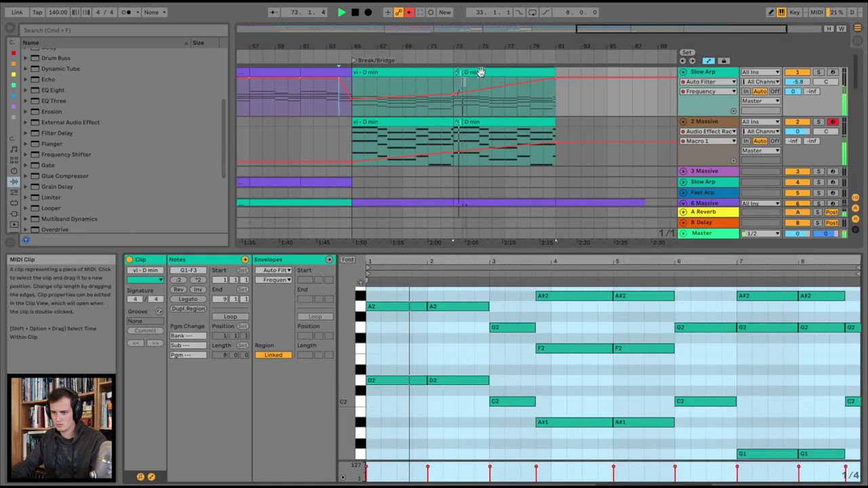Toggle Mixer visibility M button
Viewport: 868px width, 488px height.
pos(855,218)
